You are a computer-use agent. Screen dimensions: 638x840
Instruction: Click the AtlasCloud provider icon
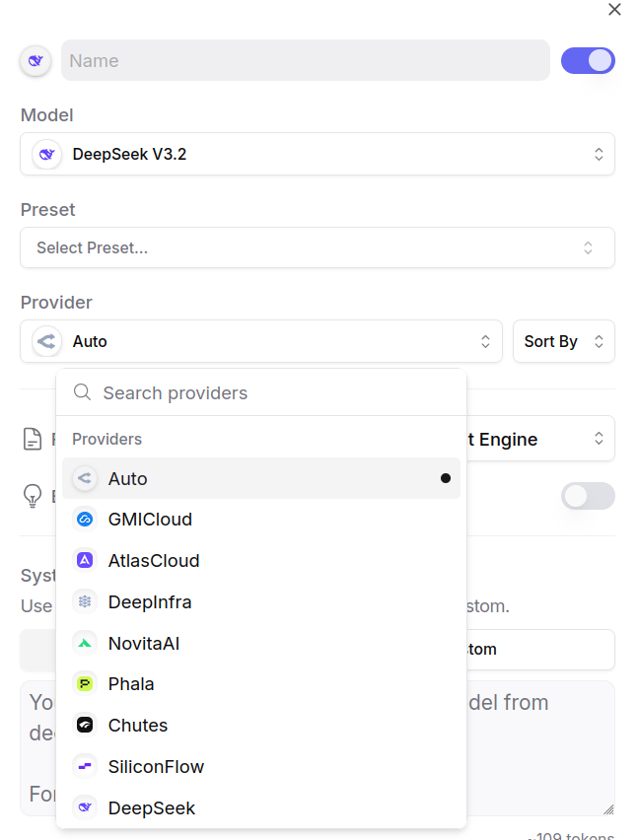tap(85, 561)
